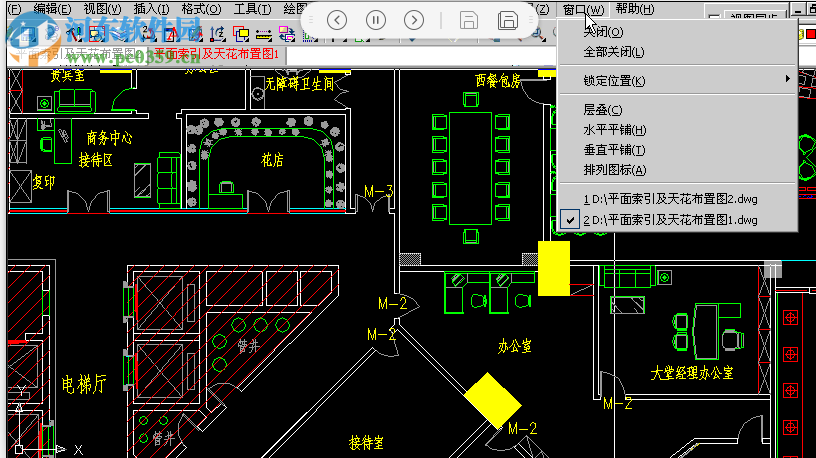Select 排列图标(A) arrange icons

click(615, 170)
